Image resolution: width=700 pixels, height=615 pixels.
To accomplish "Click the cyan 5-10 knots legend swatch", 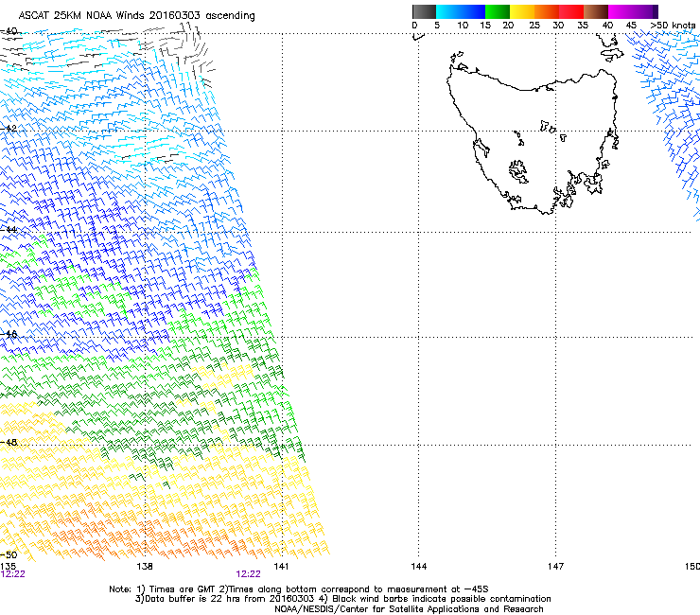I will pos(448,11).
